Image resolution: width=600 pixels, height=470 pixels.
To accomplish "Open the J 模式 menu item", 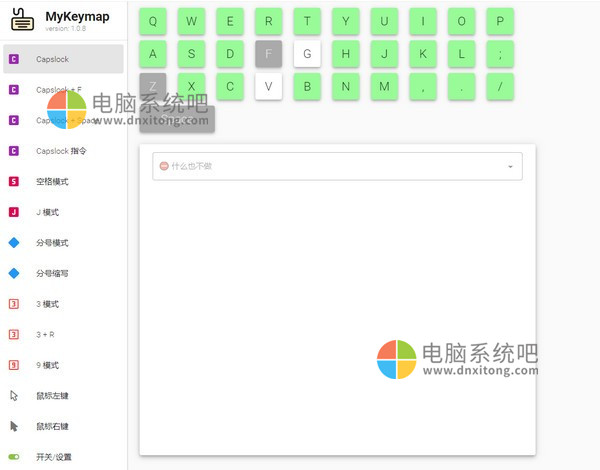I will coord(63,212).
